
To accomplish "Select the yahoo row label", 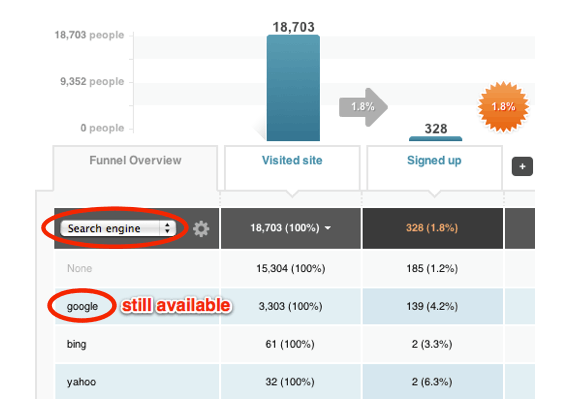I will [x=81, y=382].
